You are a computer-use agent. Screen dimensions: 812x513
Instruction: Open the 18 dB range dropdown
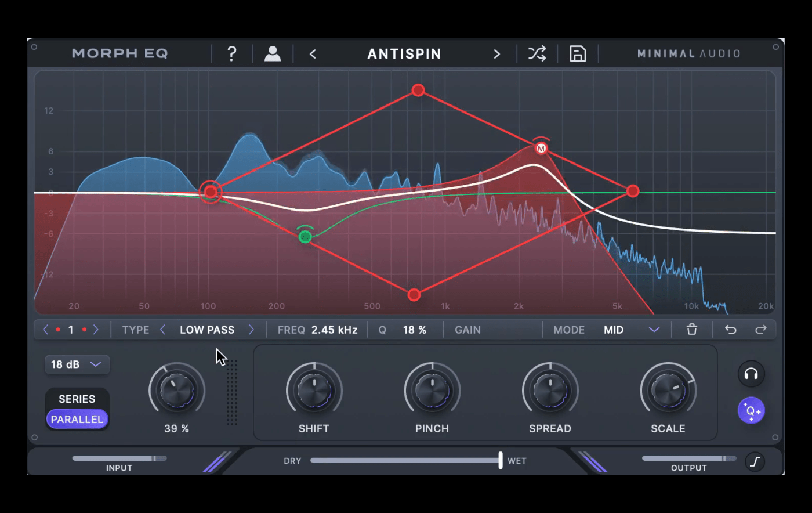tap(77, 364)
